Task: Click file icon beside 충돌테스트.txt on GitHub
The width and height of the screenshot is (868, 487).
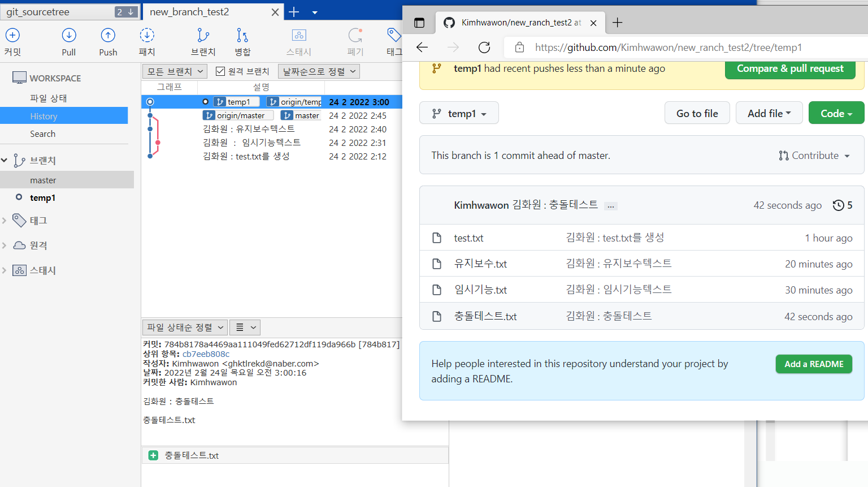Action: (x=437, y=316)
